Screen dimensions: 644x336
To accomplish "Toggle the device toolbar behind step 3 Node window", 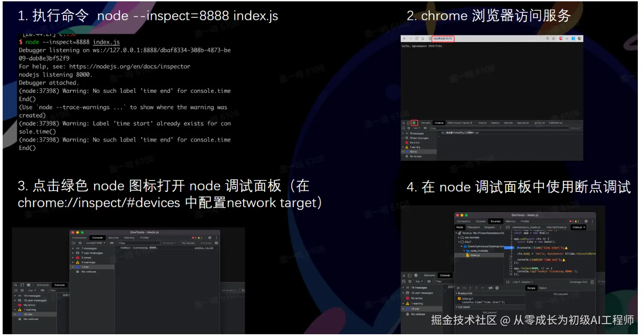I will click(22, 285).
